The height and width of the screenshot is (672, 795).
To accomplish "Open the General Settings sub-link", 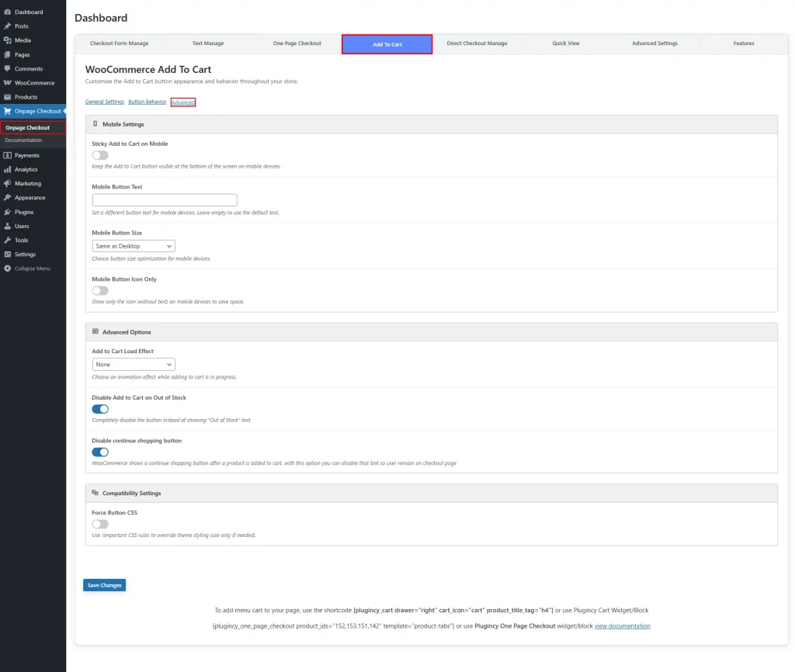I will point(105,102).
